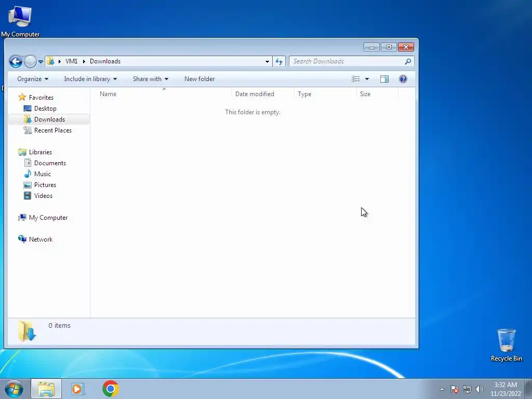The image size is (532, 399).
Task: Maximize the Downloads window
Action: click(x=389, y=47)
